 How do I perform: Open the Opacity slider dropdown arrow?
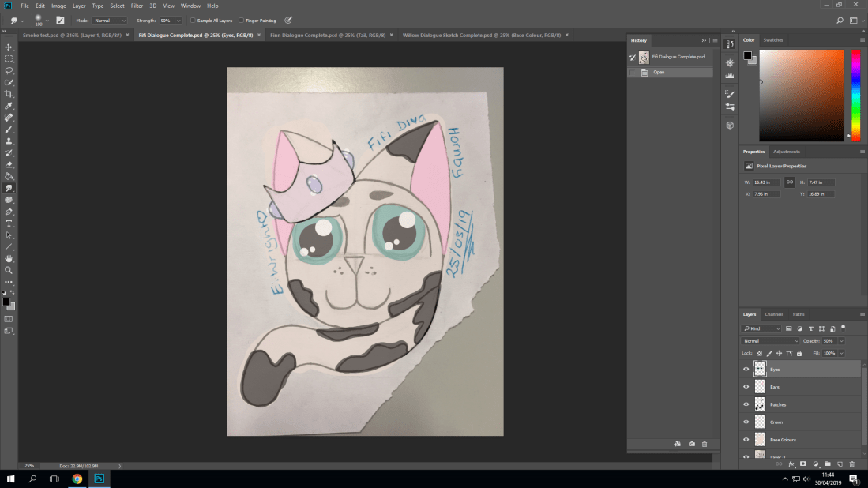[841, 341]
